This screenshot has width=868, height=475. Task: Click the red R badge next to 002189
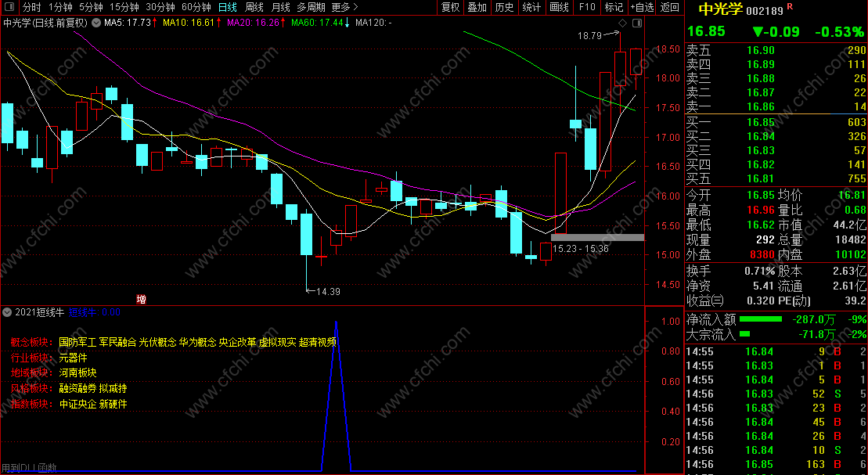(790, 6)
